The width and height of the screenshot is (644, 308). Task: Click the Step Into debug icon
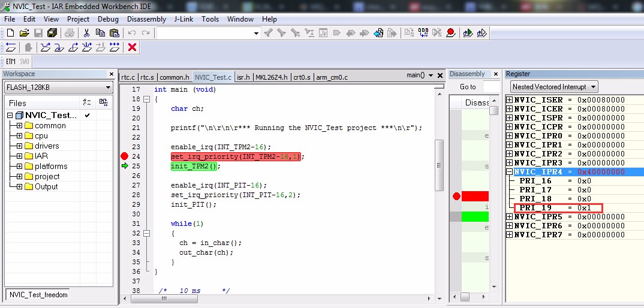[59, 47]
